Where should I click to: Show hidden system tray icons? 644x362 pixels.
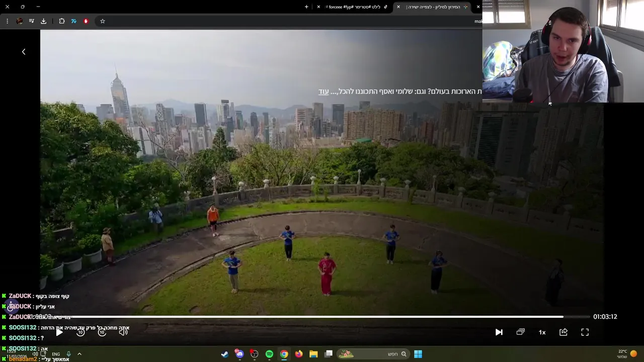coord(79,354)
